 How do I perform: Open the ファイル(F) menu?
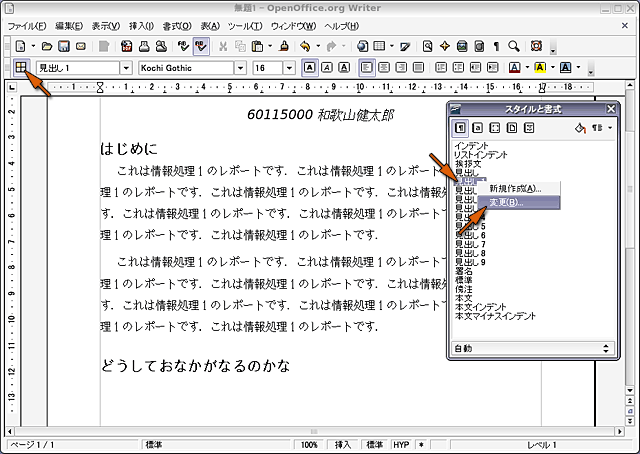[27, 26]
